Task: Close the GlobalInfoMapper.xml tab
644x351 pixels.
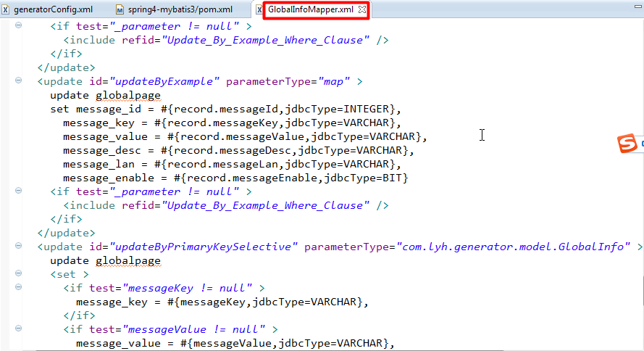Action: (x=361, y=9)
